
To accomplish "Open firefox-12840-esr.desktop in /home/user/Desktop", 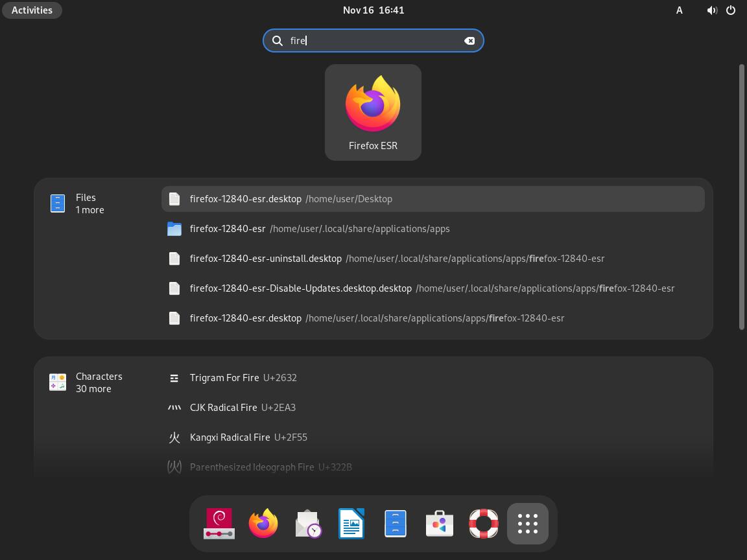I will [x=433, y=199].
